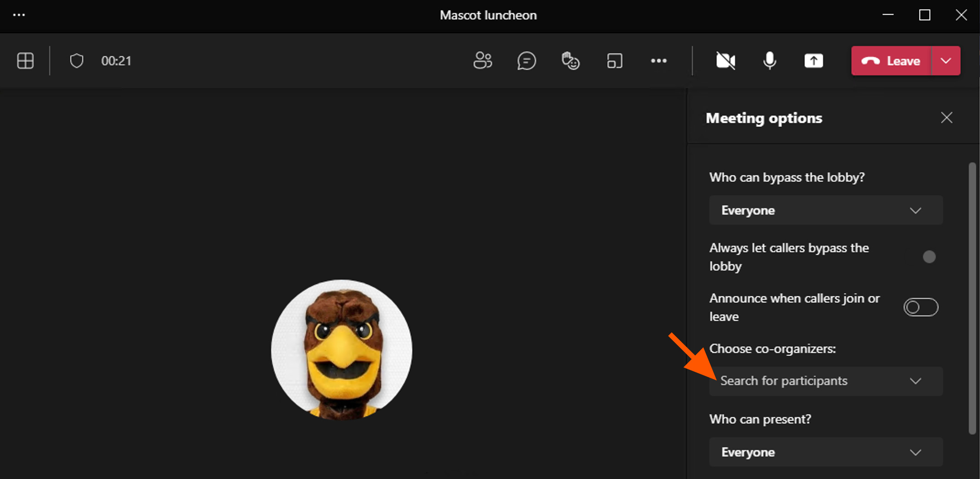Open the participants people icon

[482, 61]
